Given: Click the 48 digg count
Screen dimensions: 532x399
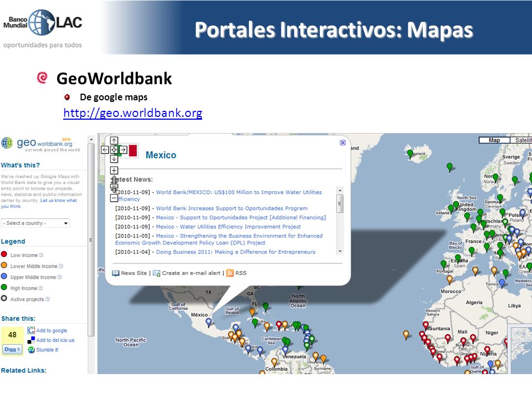Looking at the screenshot, I should click(12, 335).
